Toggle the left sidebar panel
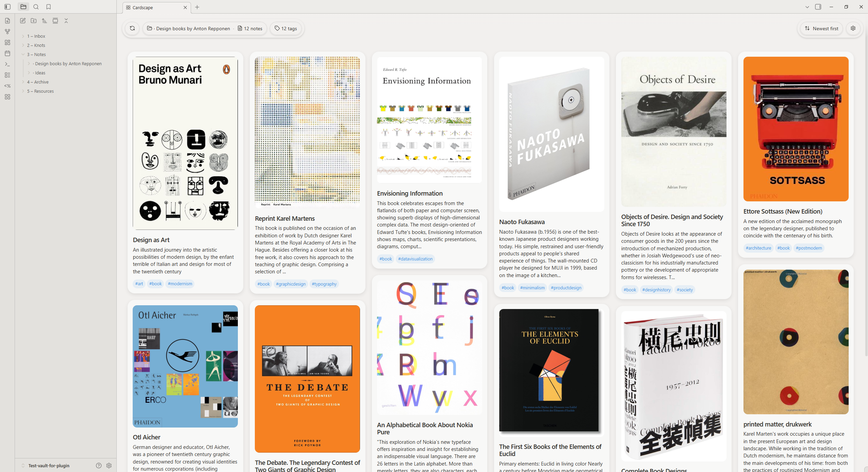 [7, 7]
